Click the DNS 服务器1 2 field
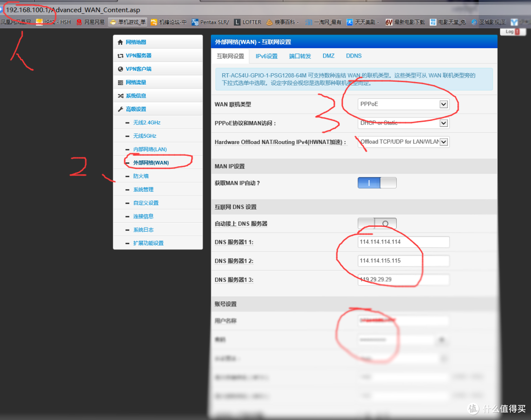531x420 pixels. pos(403,261)
